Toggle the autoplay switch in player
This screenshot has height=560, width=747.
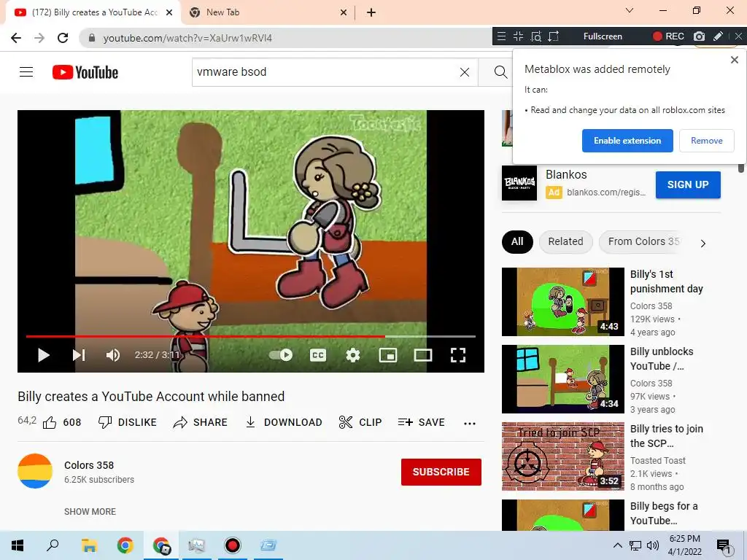(281, 355)
